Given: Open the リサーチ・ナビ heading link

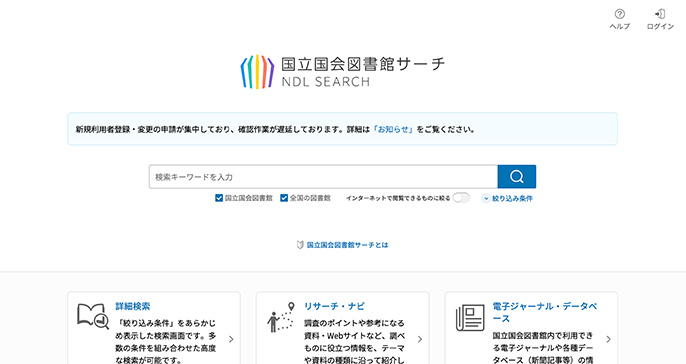Looking at the screenshot, I should [x=334, y=306].
